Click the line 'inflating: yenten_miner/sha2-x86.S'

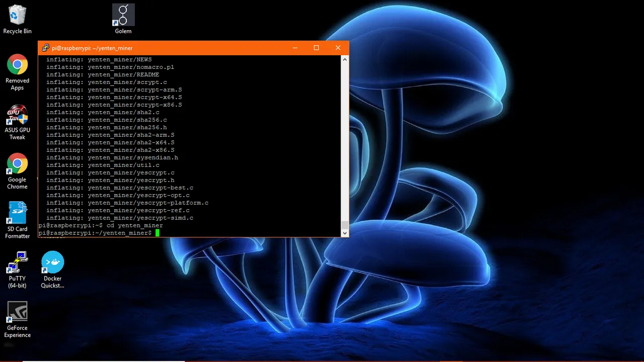point(110,150)
